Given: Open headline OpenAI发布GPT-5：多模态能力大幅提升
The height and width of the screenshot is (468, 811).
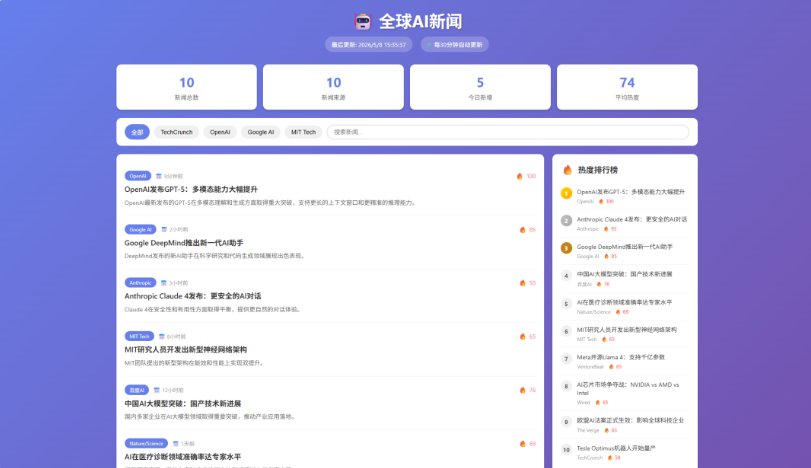Looking at the screenshot, I should pyautogui.click(x=191, y=189).
